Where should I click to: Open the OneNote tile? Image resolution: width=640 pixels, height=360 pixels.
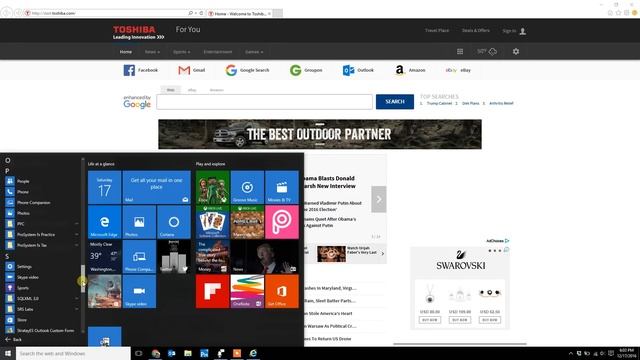pyautogui.click(x=247, y=291)
